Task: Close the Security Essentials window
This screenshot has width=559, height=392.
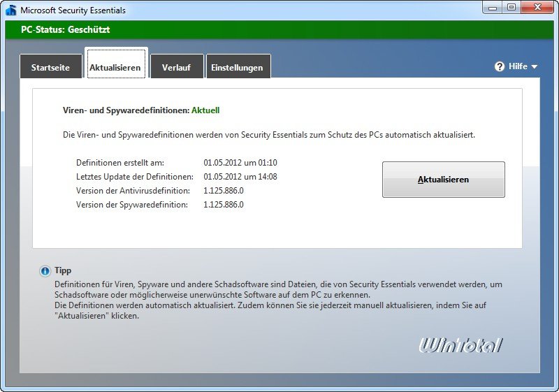Action: pos(537,7)
